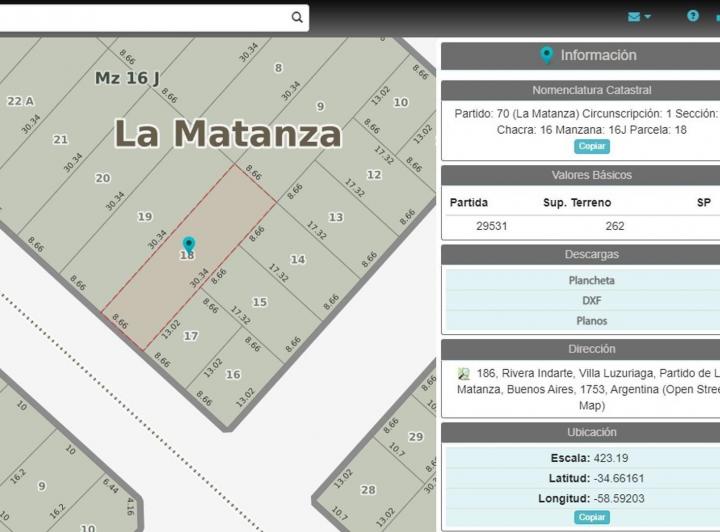
Task: Click the Sup. Terreno column header
Action: pyautogui.click(x=577, y=202)
